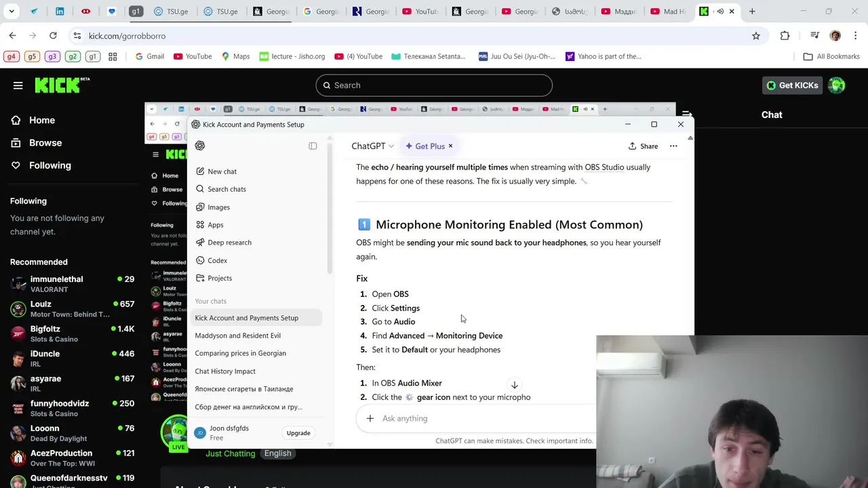The height and width of the screenshot is (488, 868).
Task: Open the ChatGPT three-dot options menu
Action: [x=673, y=146]
